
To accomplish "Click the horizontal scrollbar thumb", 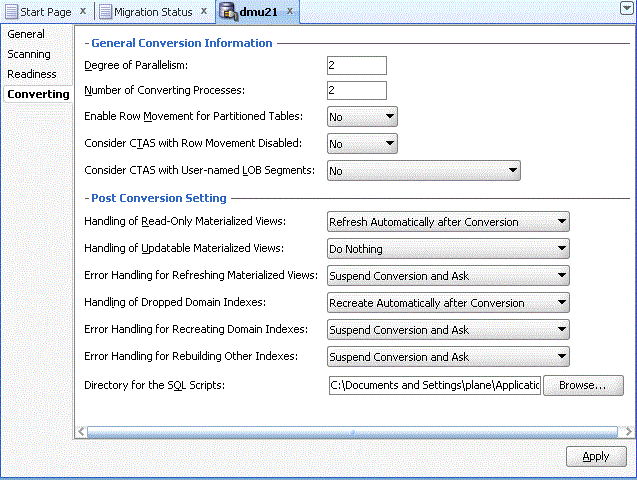I will pyautogui.click(x=352, y=432).
